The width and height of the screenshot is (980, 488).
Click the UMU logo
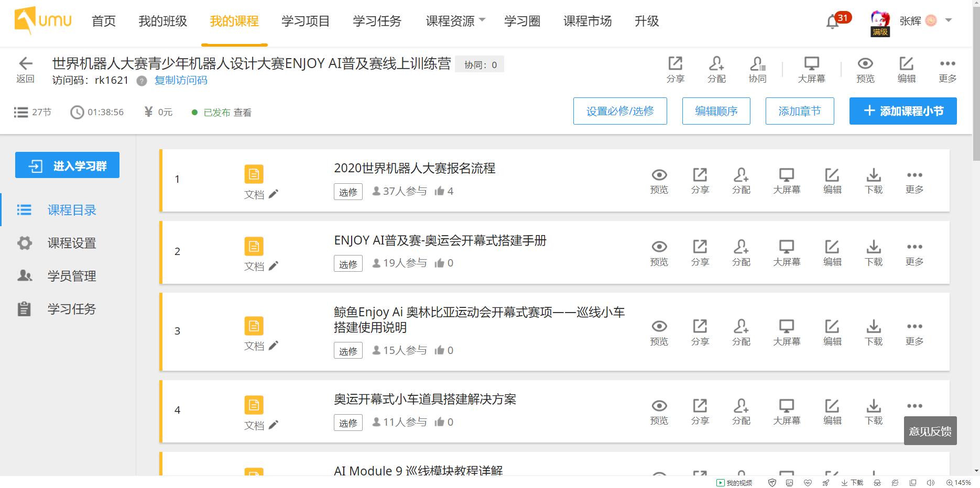point(43,21)
